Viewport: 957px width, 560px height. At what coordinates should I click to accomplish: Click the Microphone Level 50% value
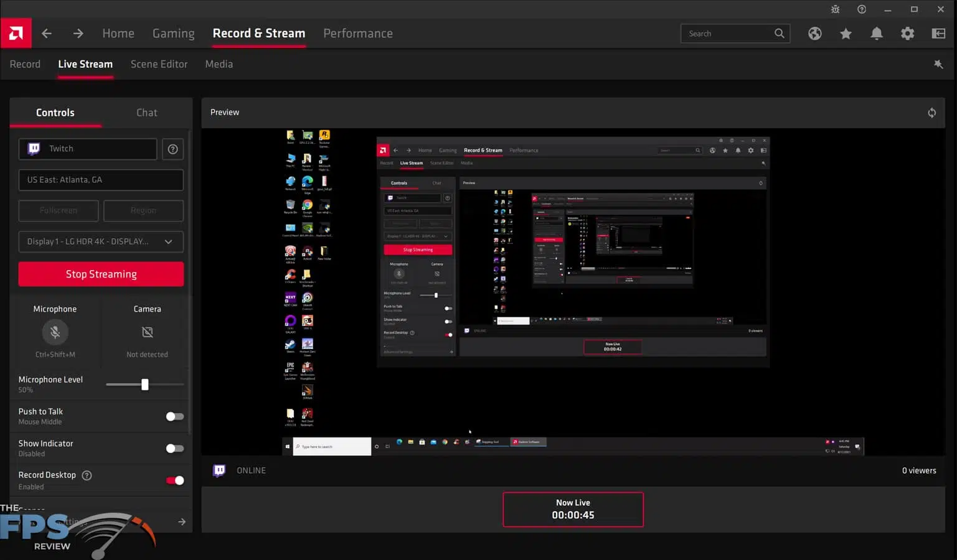pos(26,390)
